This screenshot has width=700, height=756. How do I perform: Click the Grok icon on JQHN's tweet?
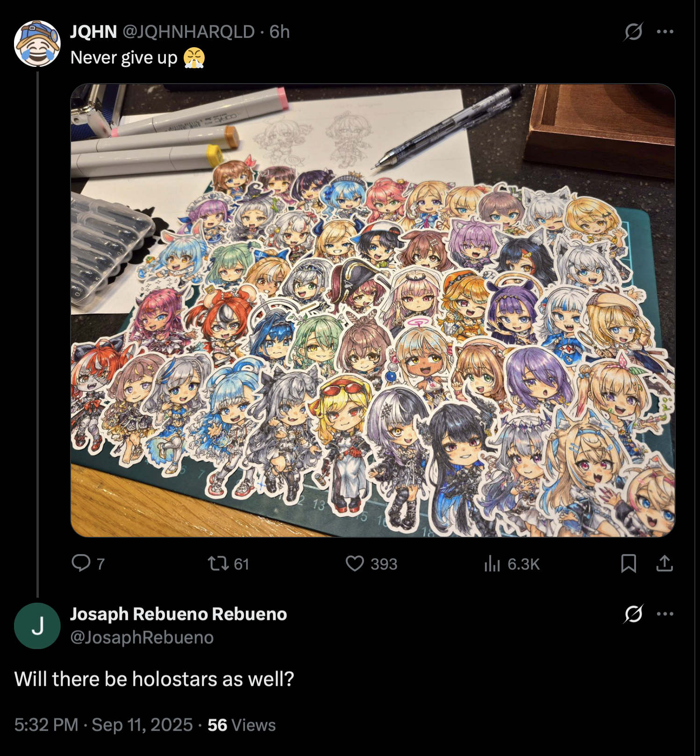(633, 32)
